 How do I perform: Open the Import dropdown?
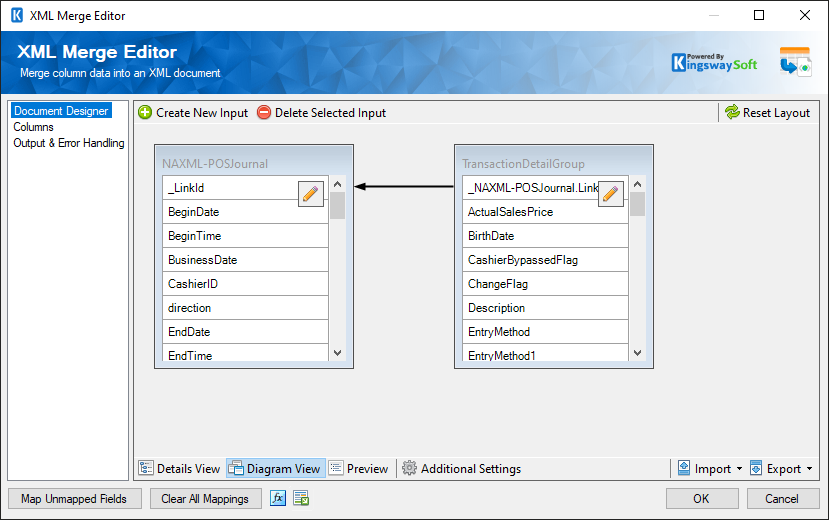tap(710, 469)
